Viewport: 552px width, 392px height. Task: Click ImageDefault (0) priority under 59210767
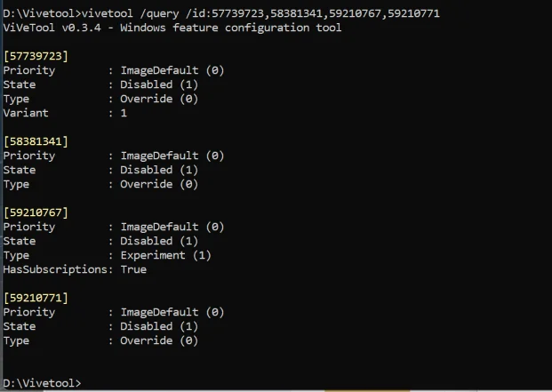(x=172, y=227)
